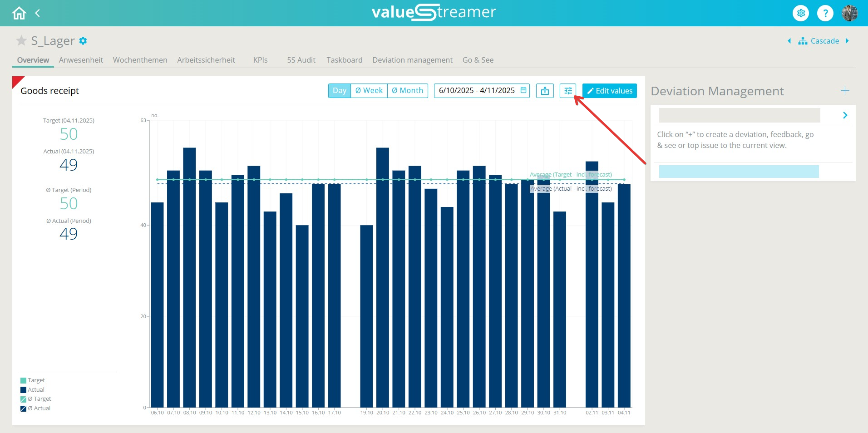Open the help question mark icon
This screenshot has height=433, width=868.
point(825,13)
